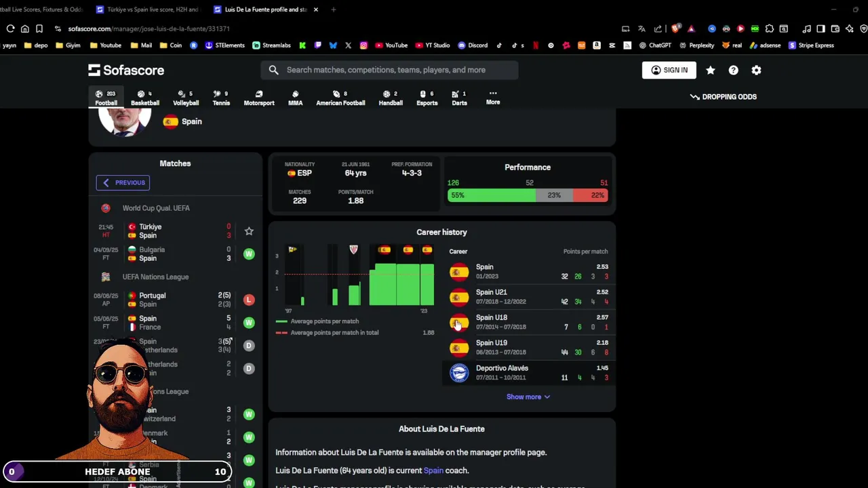Viewport: 868px width, 488px height.
Task: Open Netflix bookmark icon
Action: pos(536,45)
